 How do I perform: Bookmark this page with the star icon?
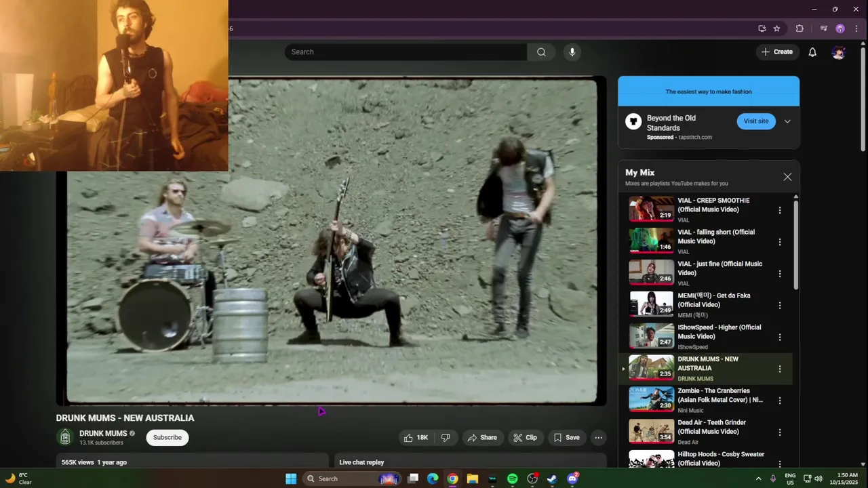(x=777, y=28)
